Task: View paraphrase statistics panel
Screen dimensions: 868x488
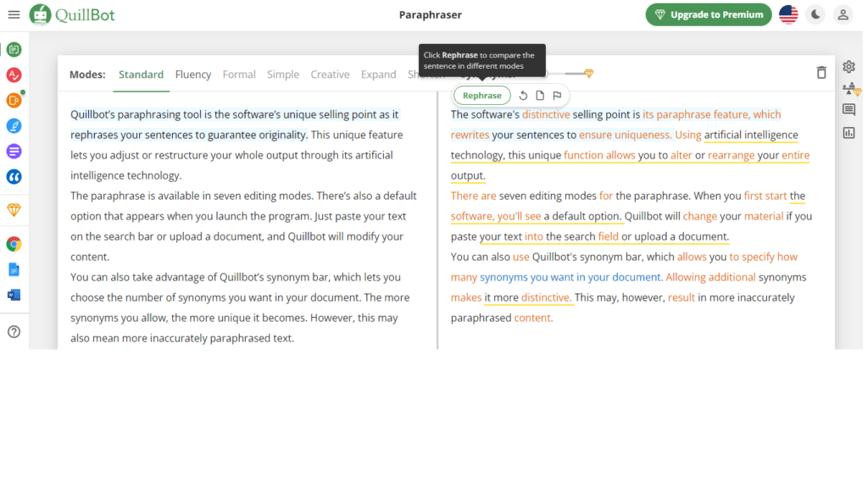Action: [848, 132]
